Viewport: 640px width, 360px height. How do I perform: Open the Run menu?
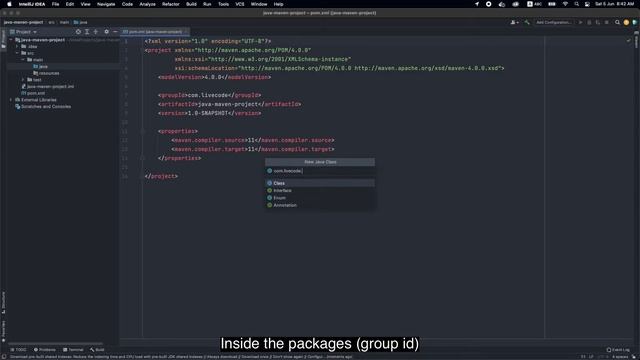(x=207, y=4)
